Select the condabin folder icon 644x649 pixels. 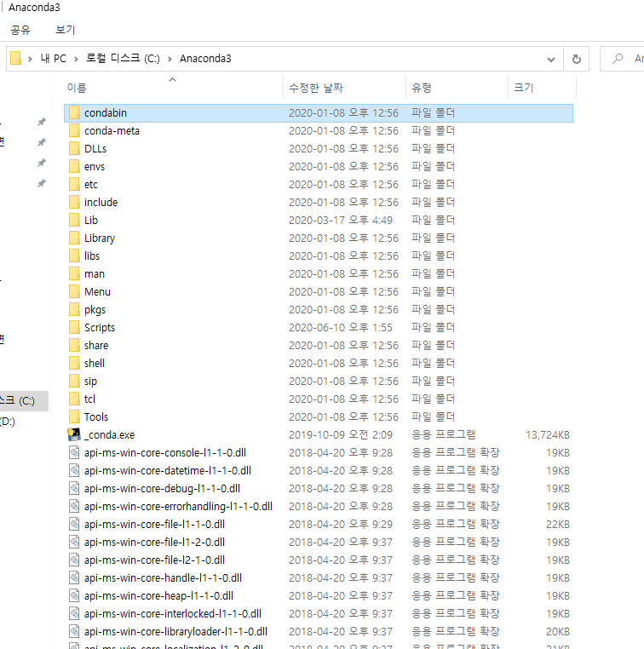(74, 112)
